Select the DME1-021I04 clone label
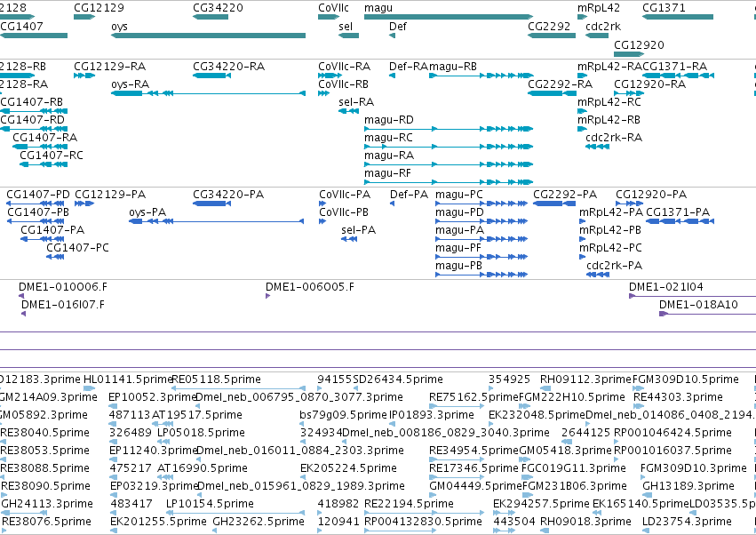756x535 pixels. point(666,287)
